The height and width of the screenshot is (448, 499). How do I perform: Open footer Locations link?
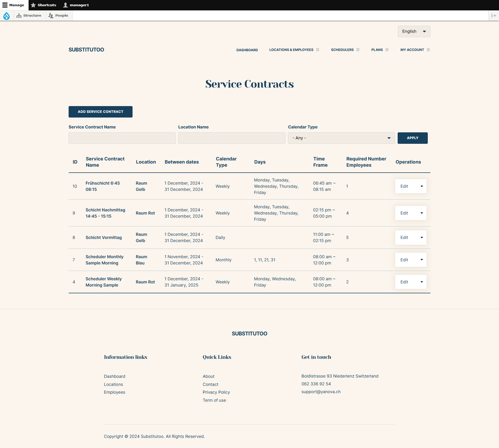point(113,384)
